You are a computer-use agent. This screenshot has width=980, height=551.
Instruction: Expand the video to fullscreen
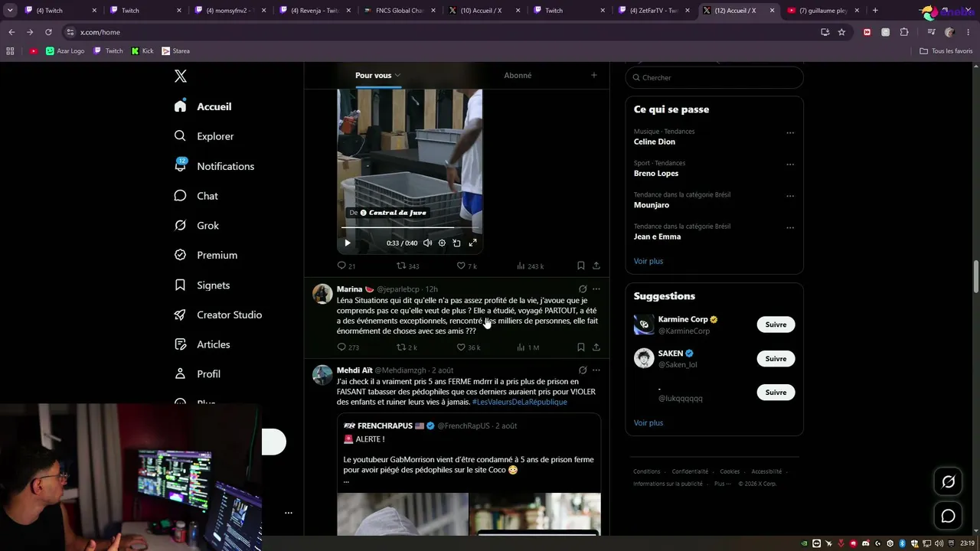pos(472,243)
